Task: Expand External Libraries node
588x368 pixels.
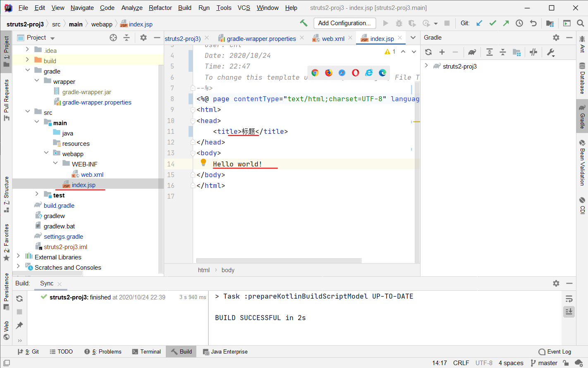Action: [18, 256]
